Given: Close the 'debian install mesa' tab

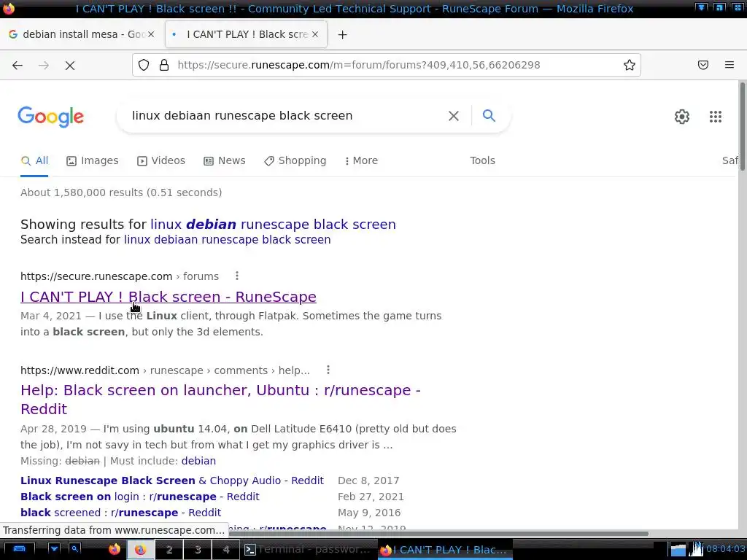Looking at the screenshot, I should [151, 34].
